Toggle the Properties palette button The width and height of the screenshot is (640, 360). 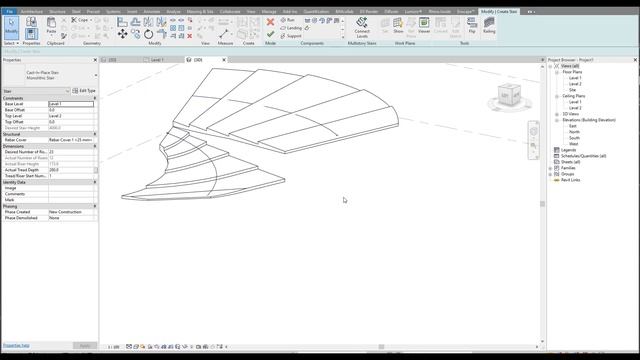tap(31, 34)
